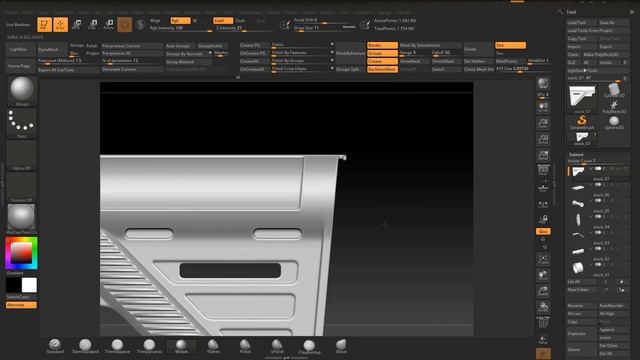This screenshot has width=640, height=360.
Task: Select the DamStandard brush
Action: [x=85, y=346]
